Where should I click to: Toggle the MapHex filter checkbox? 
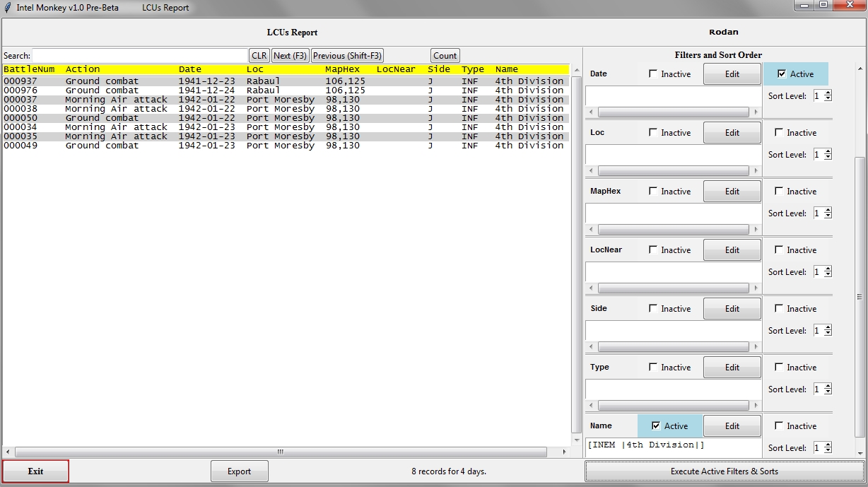click(652, 191)
